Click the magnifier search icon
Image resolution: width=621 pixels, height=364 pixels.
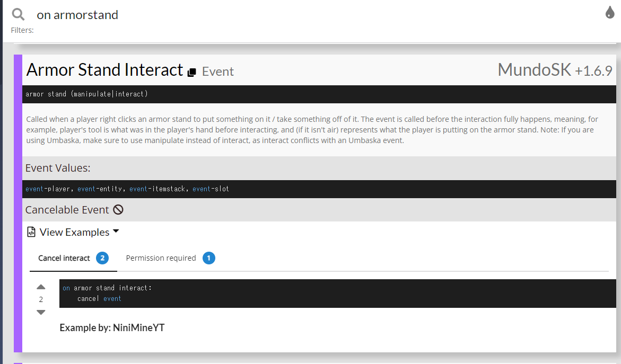[x=18, y=15]
